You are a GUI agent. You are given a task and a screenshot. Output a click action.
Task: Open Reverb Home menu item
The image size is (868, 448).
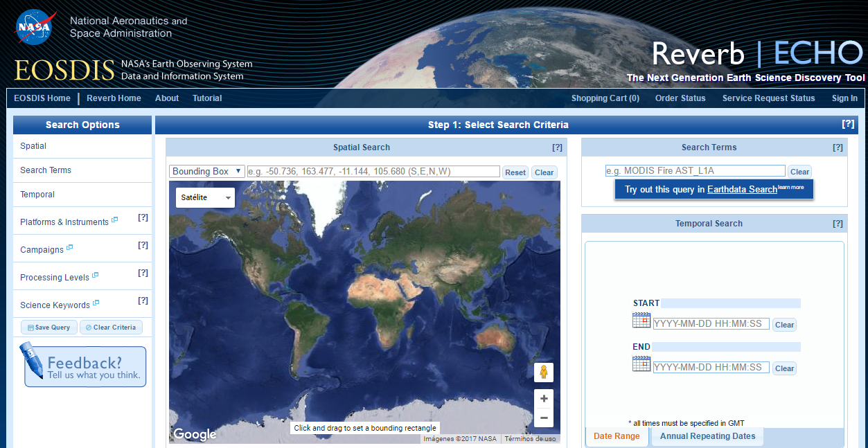(x=114, y=98)
